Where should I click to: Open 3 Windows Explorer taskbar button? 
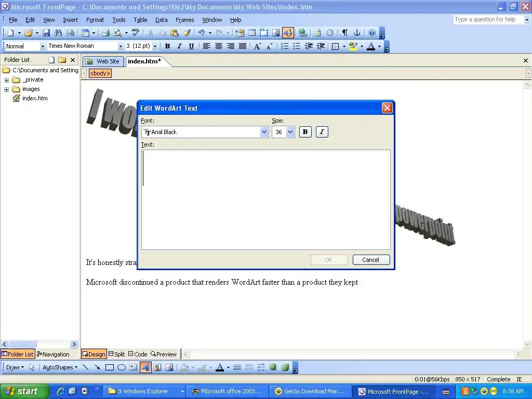point(144,391)
